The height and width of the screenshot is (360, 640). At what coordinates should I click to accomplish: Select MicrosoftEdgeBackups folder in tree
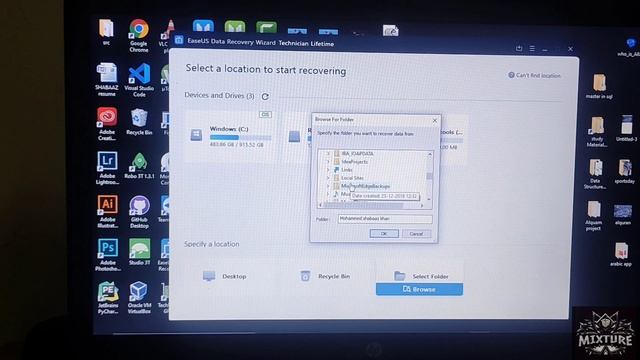coord(365,186)
